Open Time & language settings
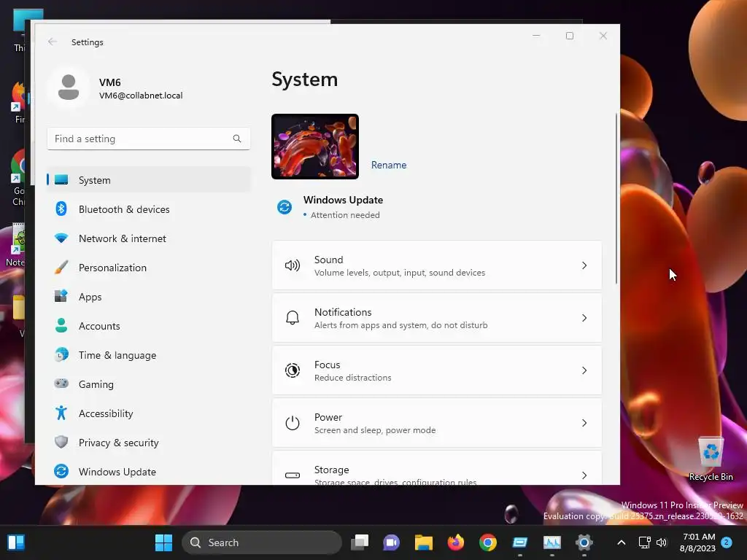Viewport: 747px width, 560px height. tap(148, 355)
